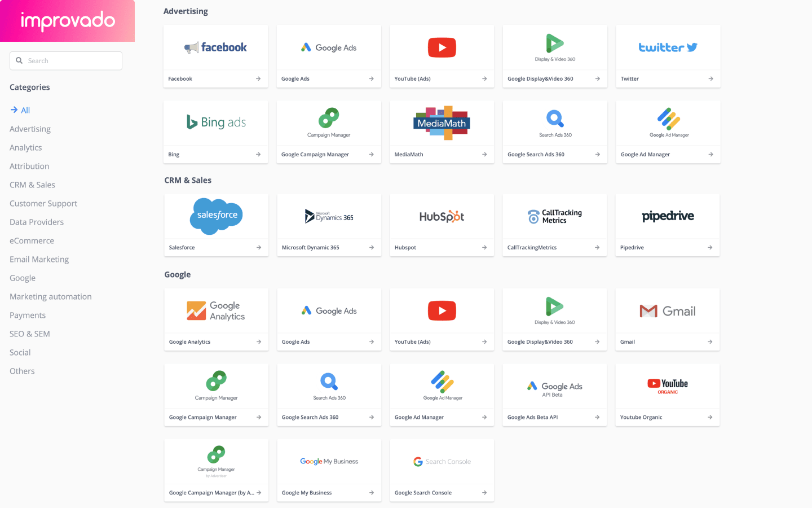Select the Others category
This screenshot has height=508, width=812.
pyautogui.click(x=22, y=371)
